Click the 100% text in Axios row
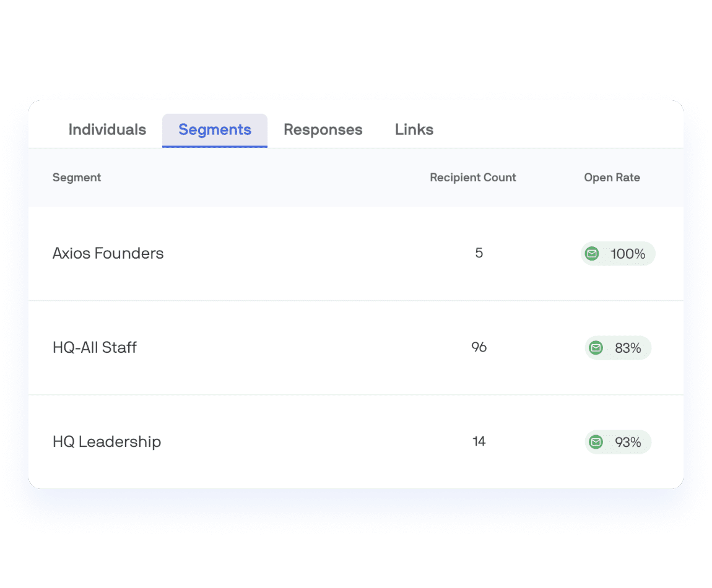712x588 pixels. click(628, 254)
